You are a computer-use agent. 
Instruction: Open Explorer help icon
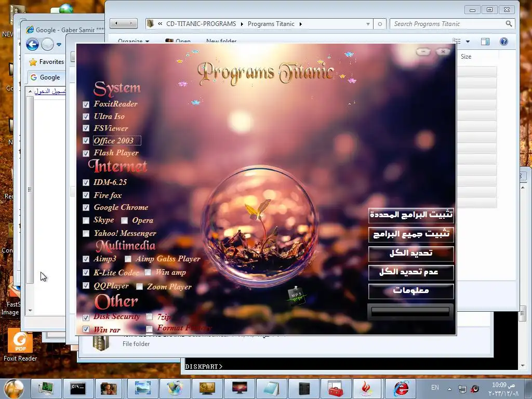504,42
